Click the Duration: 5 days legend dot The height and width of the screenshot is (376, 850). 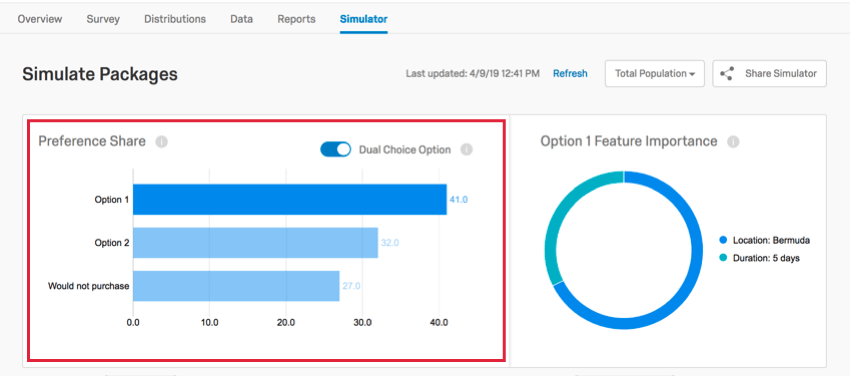click(x=723, y=258)
